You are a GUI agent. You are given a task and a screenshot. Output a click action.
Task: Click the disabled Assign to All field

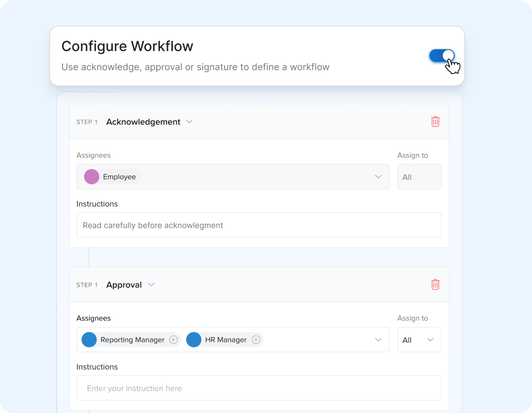click(419, 177)
